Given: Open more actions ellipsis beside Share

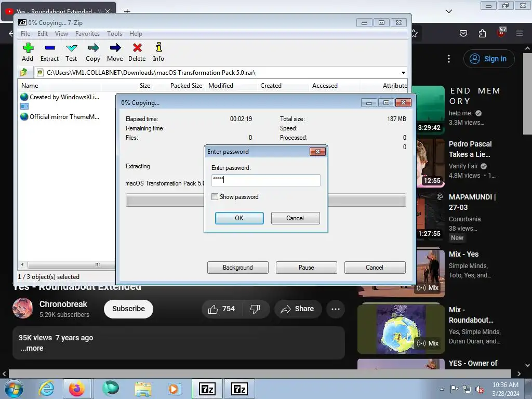Looking at the screenshot, I should click(336, 309).
